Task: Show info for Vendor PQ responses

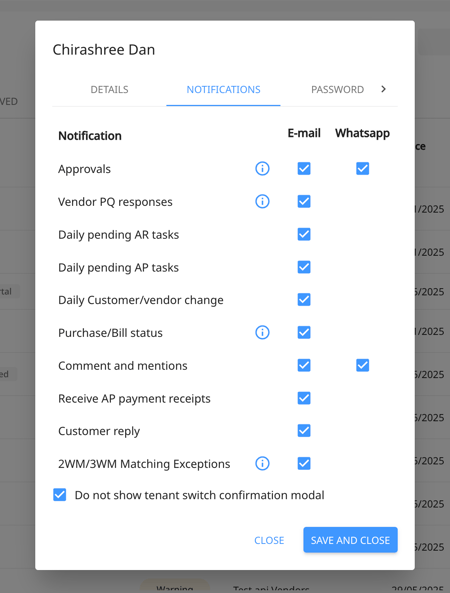Action: coord(262,201)
